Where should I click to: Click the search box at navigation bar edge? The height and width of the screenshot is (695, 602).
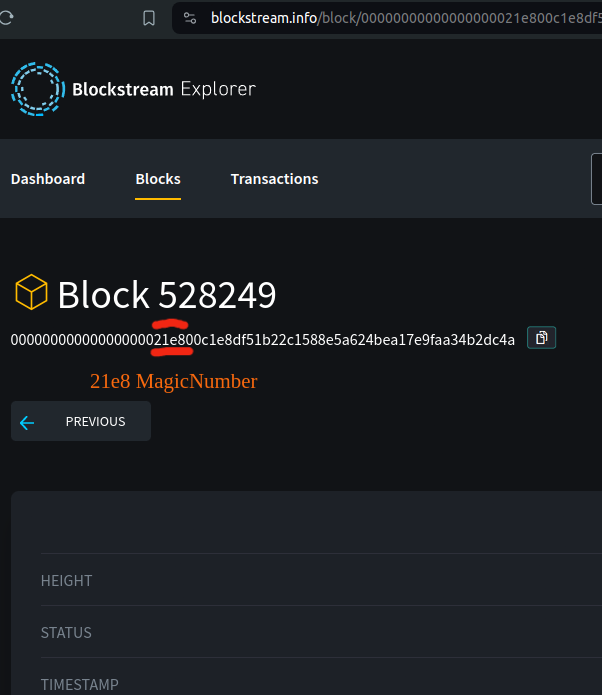pos(597,179)
